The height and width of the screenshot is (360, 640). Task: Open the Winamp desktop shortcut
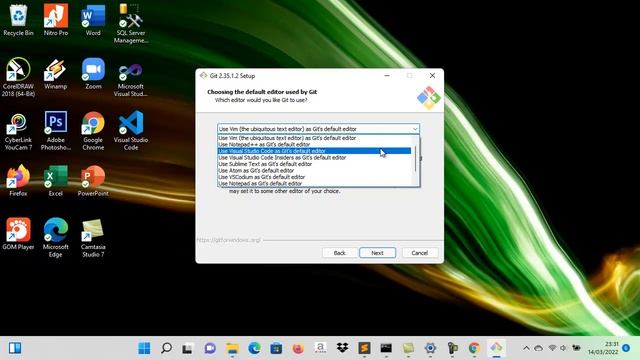(x=56, y=74)
